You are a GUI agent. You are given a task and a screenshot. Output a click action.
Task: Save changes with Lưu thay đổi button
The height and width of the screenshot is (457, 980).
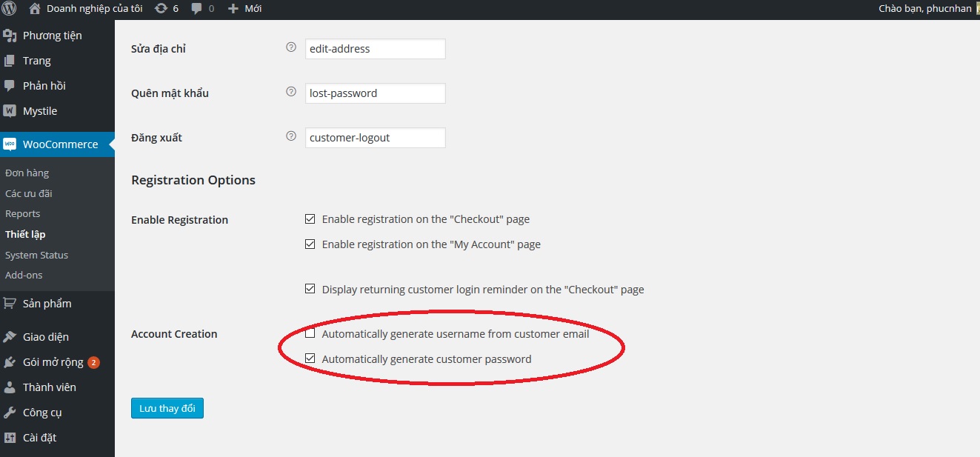[167, 409]
